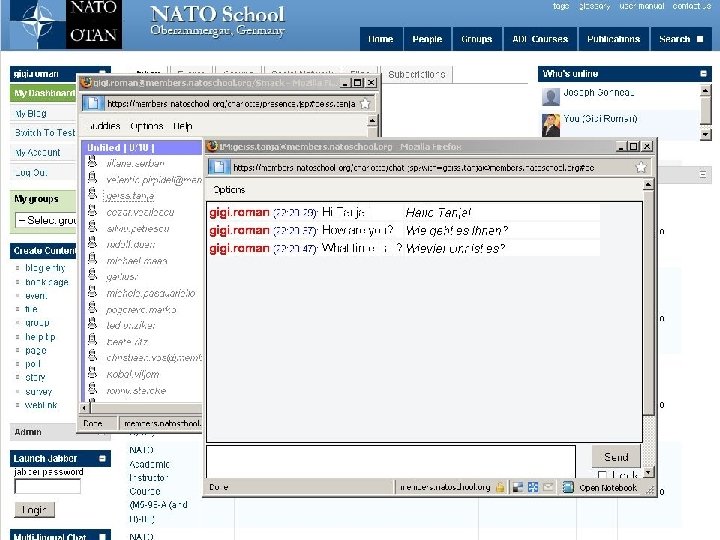Click buddy icon beside pogarcic.marko

92,308
